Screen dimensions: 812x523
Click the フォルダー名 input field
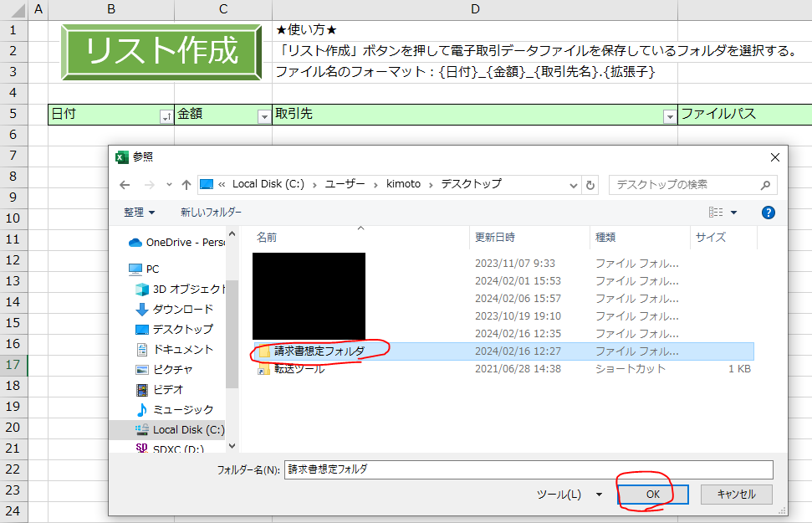click(x=529, y=469)
